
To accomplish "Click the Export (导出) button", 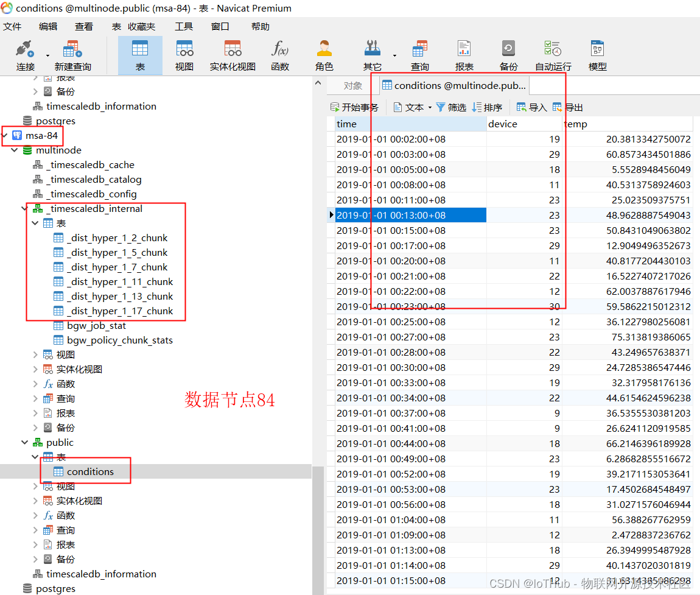I will [568, 107].
